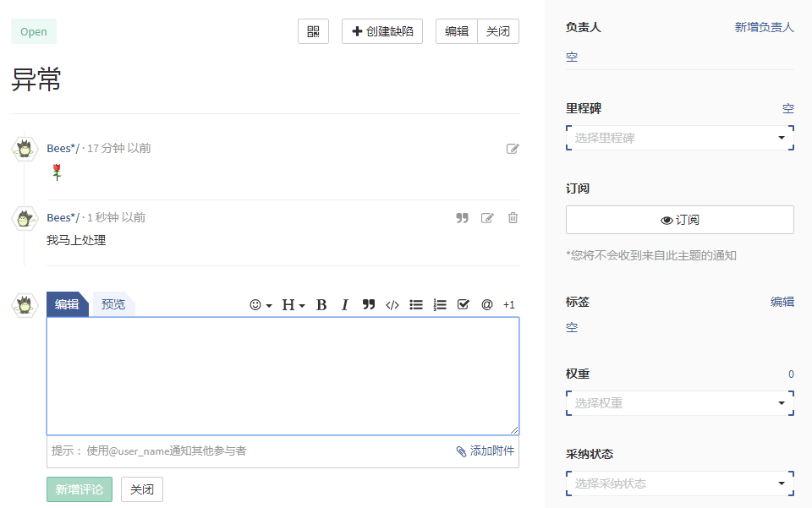Click the 新增负责人 link

(764, 27)
